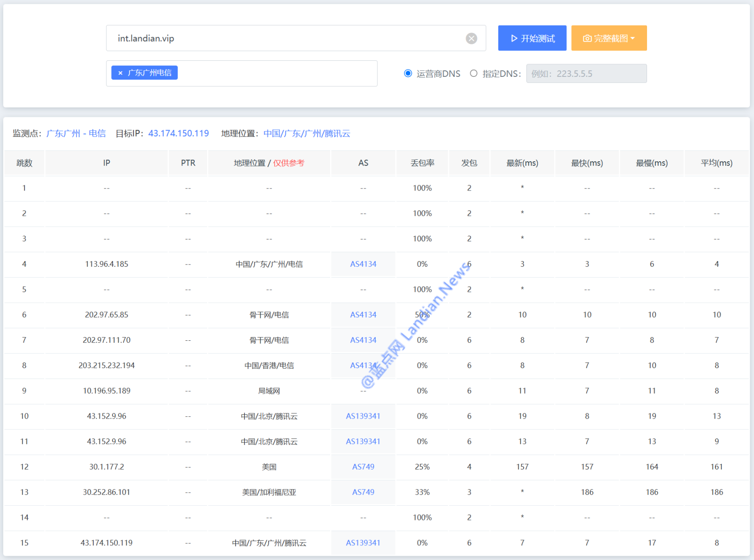The width and height of the screenshot is (754, 560).
Task: Open the 广东广州 - 电信 monitoring point link
Action: pyautogui.click(x=76, y=133)
